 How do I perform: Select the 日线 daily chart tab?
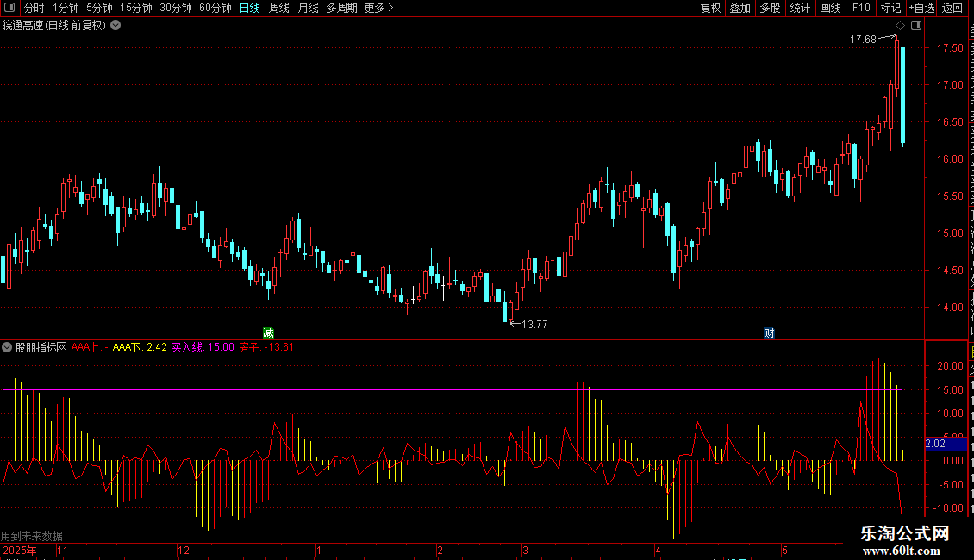pos(250,8)
